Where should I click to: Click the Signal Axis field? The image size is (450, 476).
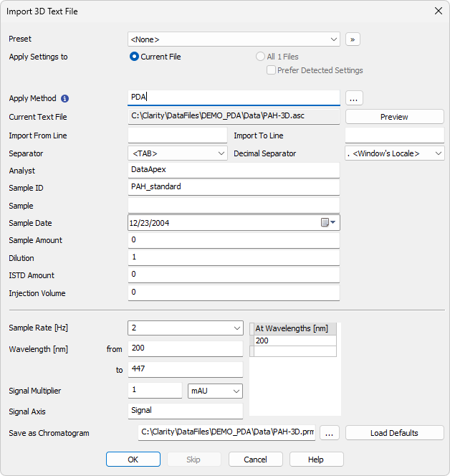pos(186,411)
